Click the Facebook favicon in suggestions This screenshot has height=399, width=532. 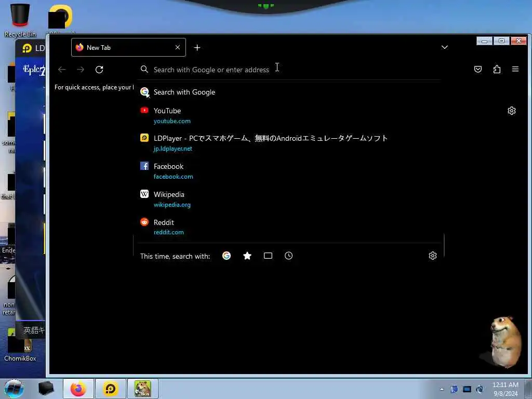(x=144, y=166)
